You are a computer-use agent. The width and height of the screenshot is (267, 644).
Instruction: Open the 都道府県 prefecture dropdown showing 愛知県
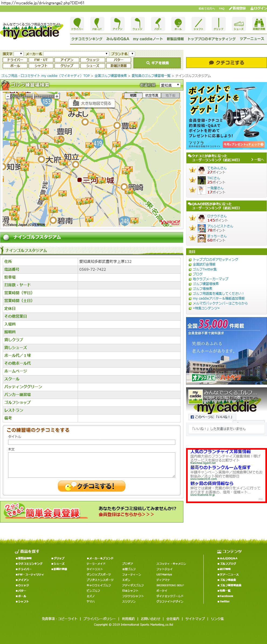point(170,85)
